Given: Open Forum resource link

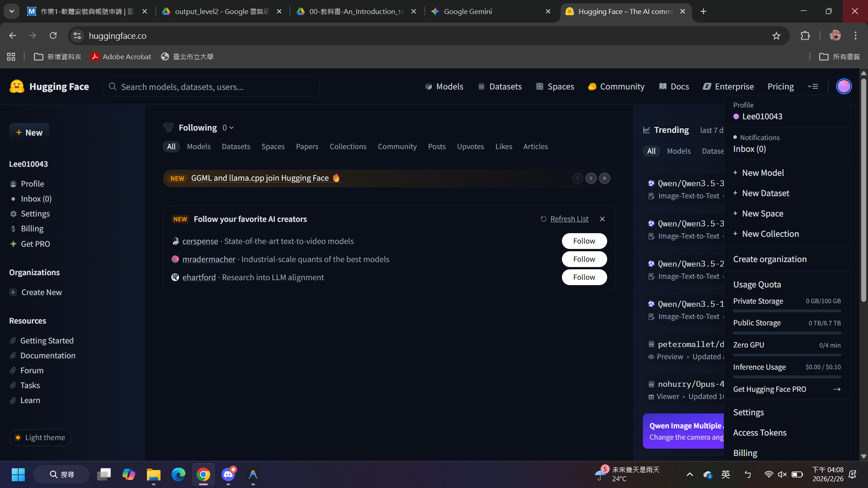Looking at the screenshot, I should (x=27, y=370).
